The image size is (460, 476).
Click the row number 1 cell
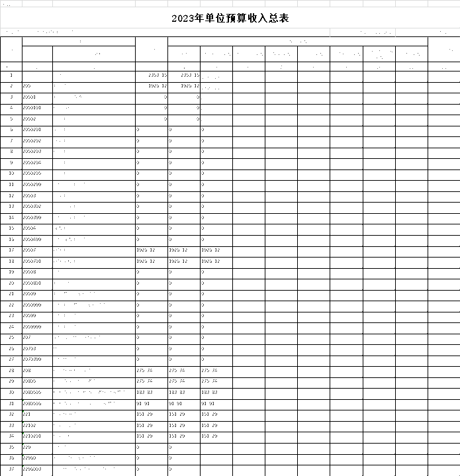(11, 76)
